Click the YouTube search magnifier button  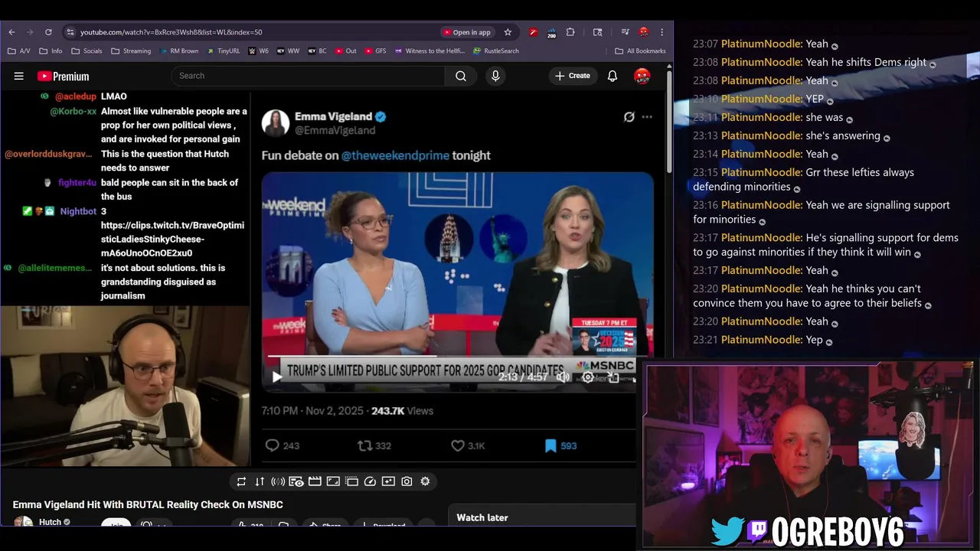point(461,76)
